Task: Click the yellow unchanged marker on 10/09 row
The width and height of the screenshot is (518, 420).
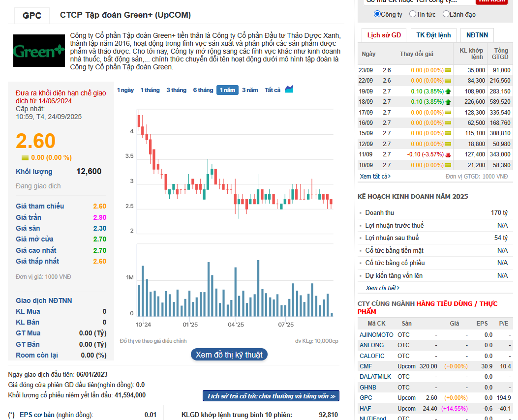Action: [448, 165]
